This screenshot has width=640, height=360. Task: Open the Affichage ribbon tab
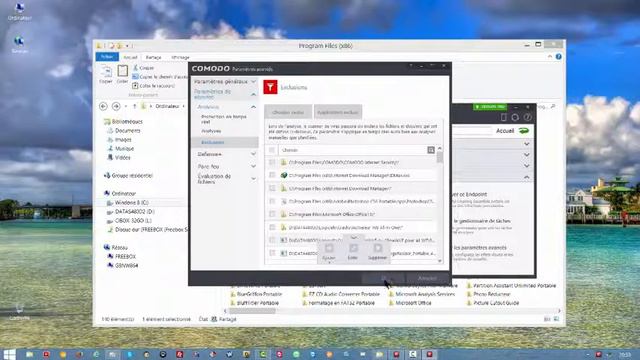tap(180, 57)
